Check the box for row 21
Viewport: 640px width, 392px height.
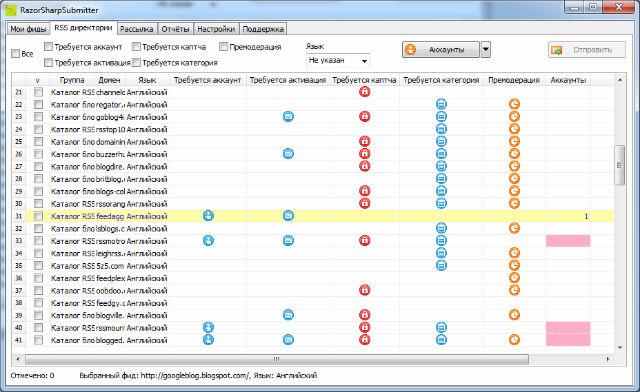(x=38, y=92)
